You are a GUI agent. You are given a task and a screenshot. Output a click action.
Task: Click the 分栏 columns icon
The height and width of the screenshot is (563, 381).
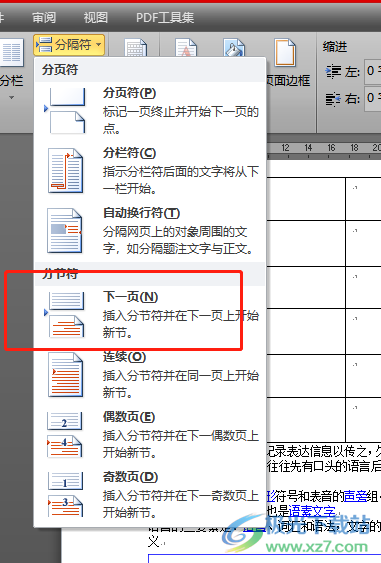11,53
